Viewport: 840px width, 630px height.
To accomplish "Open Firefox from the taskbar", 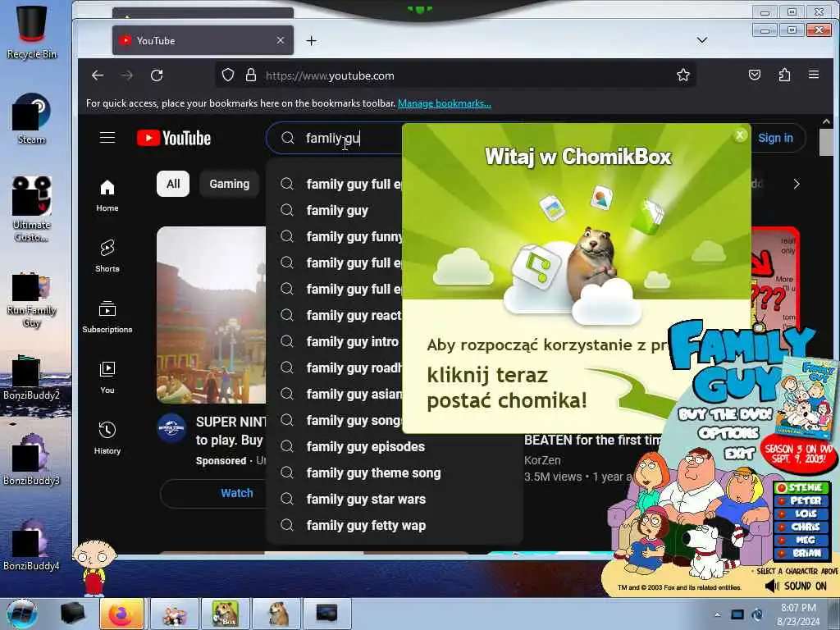I will pyautogui.click(x=121, y=614).
